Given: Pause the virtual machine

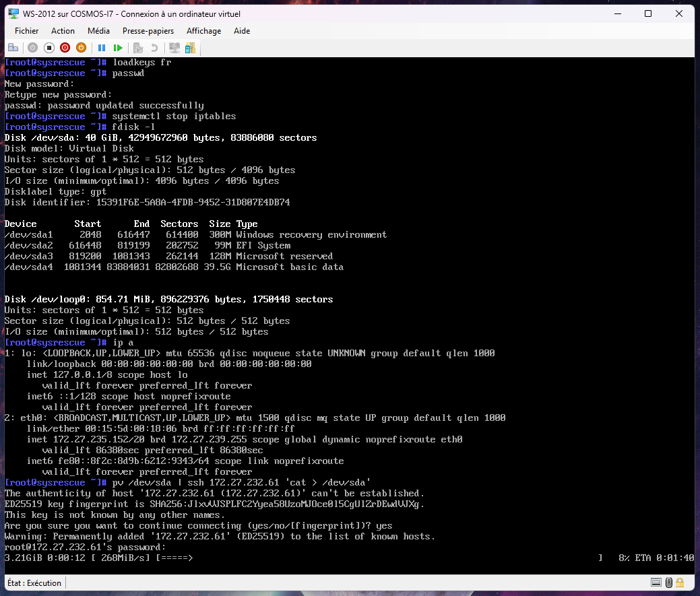Looking at the screenshot, I should point(102,48).
